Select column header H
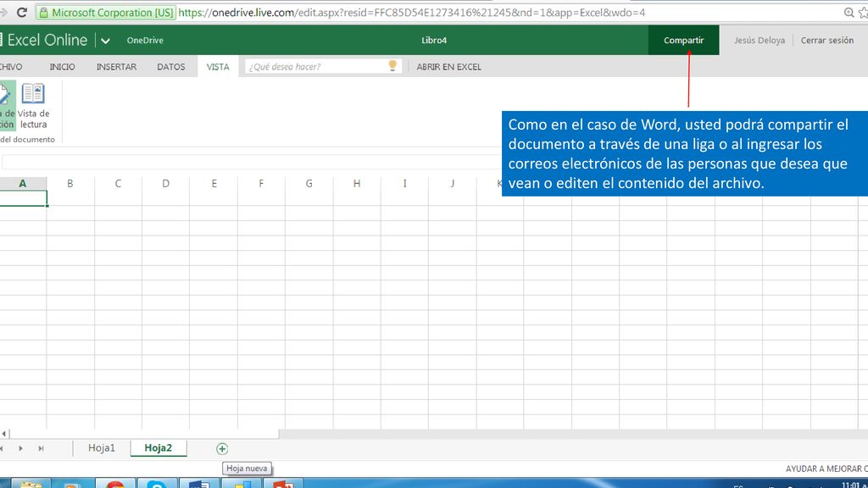This screenshot has height=488, width=868. (x=357, y=183)
